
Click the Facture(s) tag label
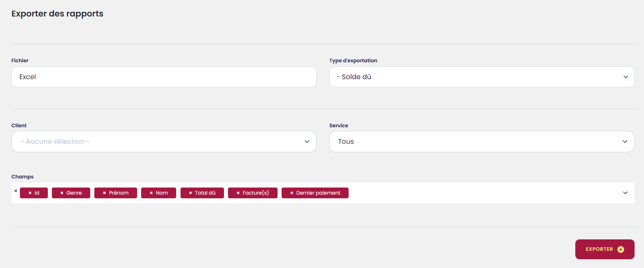[256, 193]
